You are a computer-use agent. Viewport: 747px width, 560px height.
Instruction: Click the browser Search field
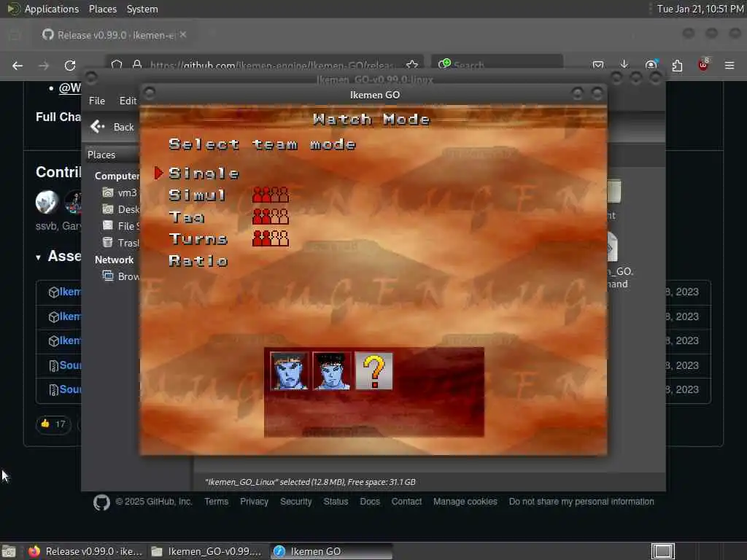[x=497, y=65]
